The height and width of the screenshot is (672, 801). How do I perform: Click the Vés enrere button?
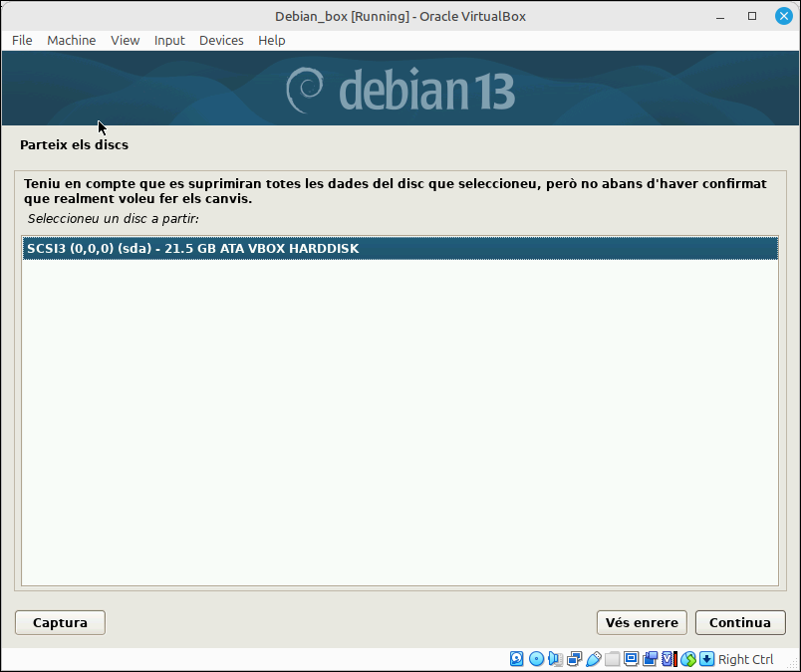tap(642, 622)
